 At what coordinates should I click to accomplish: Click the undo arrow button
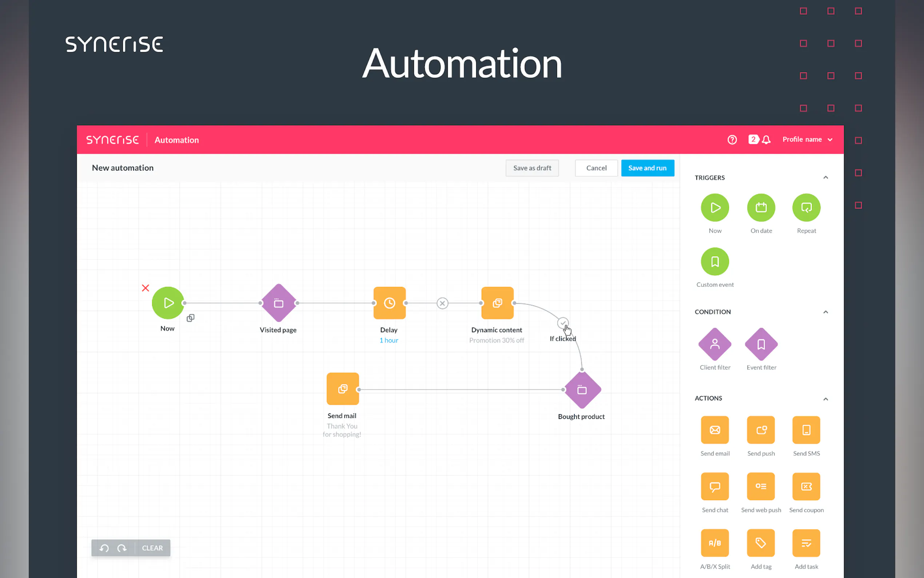tap(104, 548)
